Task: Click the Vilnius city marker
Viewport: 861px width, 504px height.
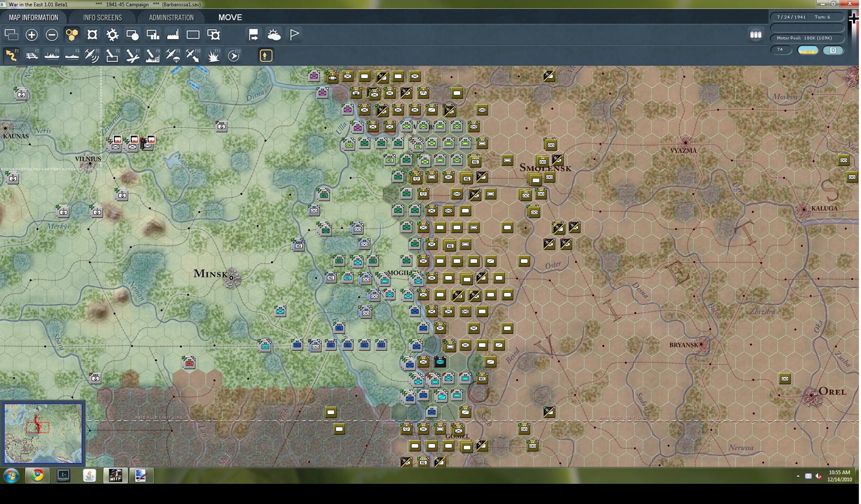Action: (x=90, y=164)
